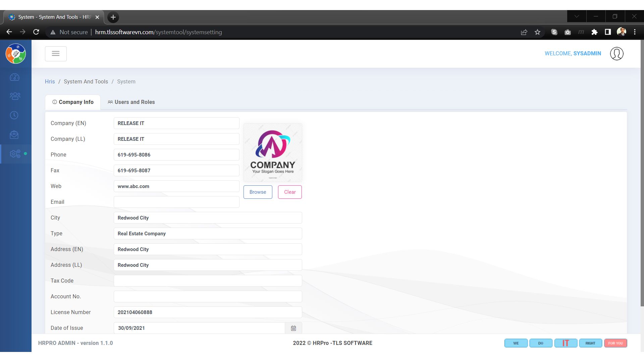Open the user profile avatar icon

(x=616, y=54)
